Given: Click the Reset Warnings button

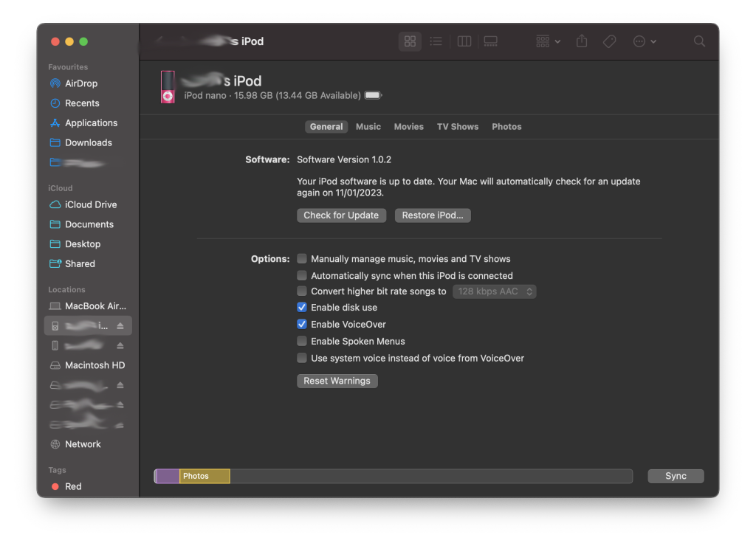Looking at the screenshot, I should pos(337,381).
